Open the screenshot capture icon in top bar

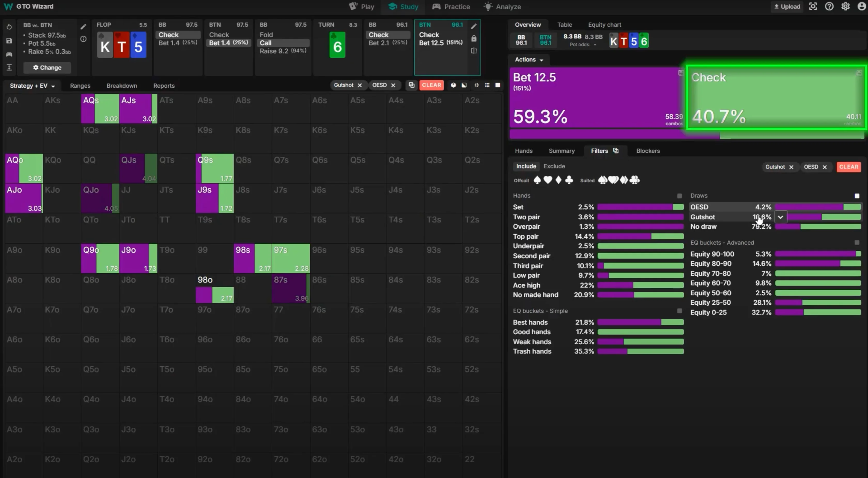(813, 6)
